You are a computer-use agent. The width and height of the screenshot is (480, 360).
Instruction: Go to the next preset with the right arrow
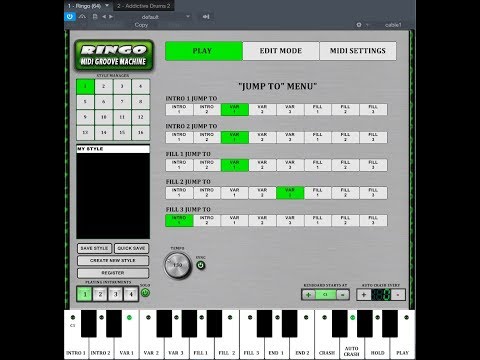click(x=111, y=16)
